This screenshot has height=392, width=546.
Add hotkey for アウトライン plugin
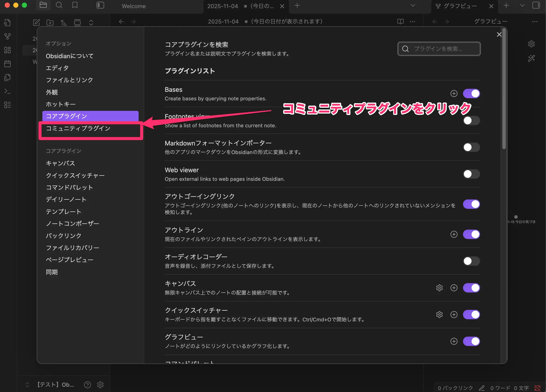click(454, 234)
